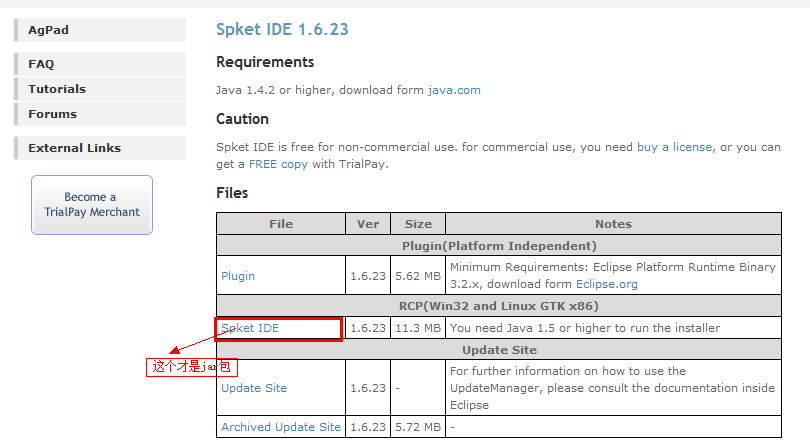Open the Eclipse.org link

tap(606, 284)
